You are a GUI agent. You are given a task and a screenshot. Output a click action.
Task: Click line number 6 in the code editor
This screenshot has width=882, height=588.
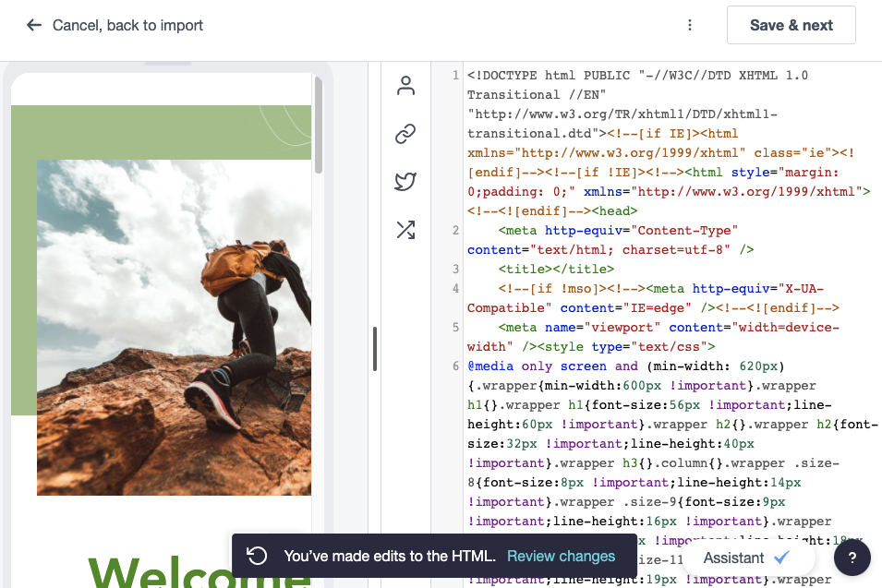455,366
